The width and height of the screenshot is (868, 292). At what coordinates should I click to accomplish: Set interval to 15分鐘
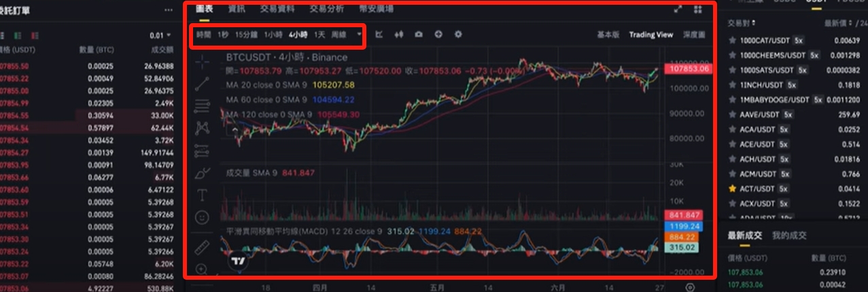coord(246,35)
